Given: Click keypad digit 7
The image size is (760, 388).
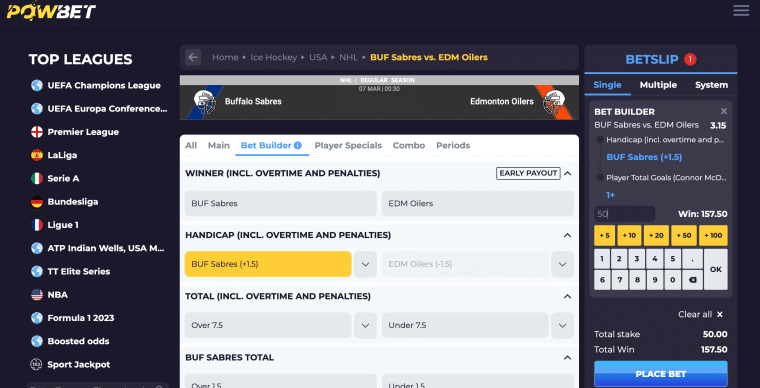Looking at the screenshot, I should coord(619,280).
